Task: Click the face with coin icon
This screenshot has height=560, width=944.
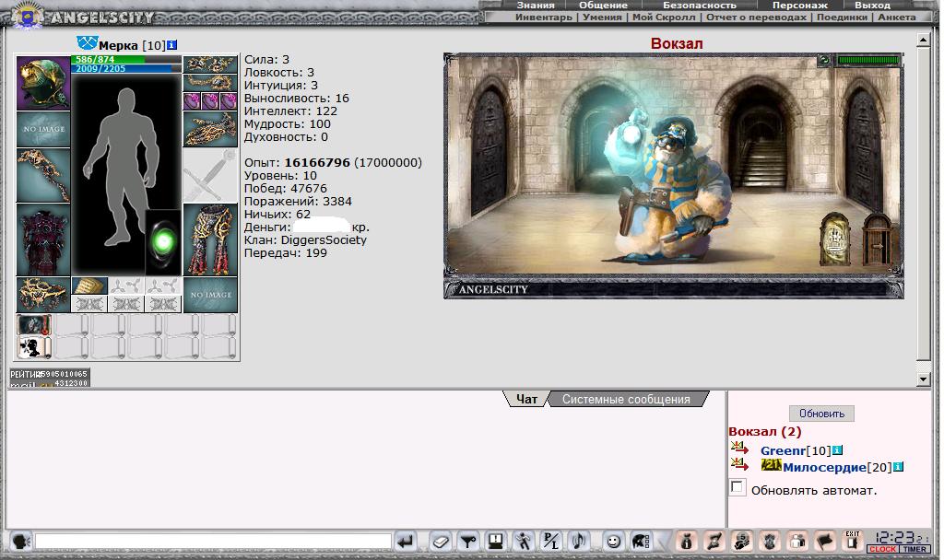Action: pyautogui.click(x=742, y=542)
